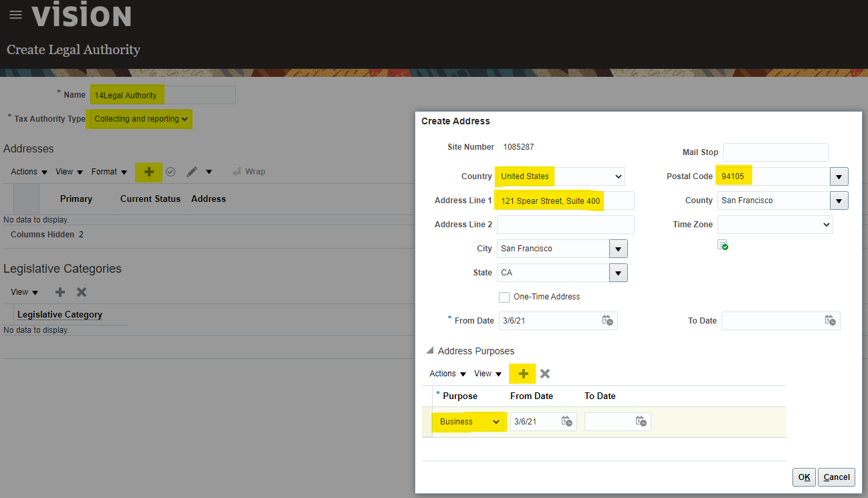The height and width of the screenshot is (498, 868).
Task: Enable the One-Time Address checkbox
Action: pos(504,297)
